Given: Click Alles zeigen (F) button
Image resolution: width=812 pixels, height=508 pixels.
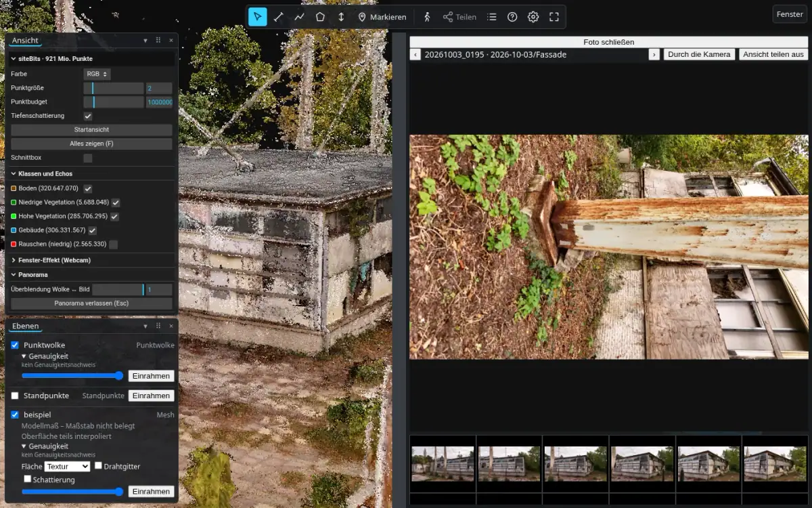Looking at the screenshot, I should coord(91,144).
